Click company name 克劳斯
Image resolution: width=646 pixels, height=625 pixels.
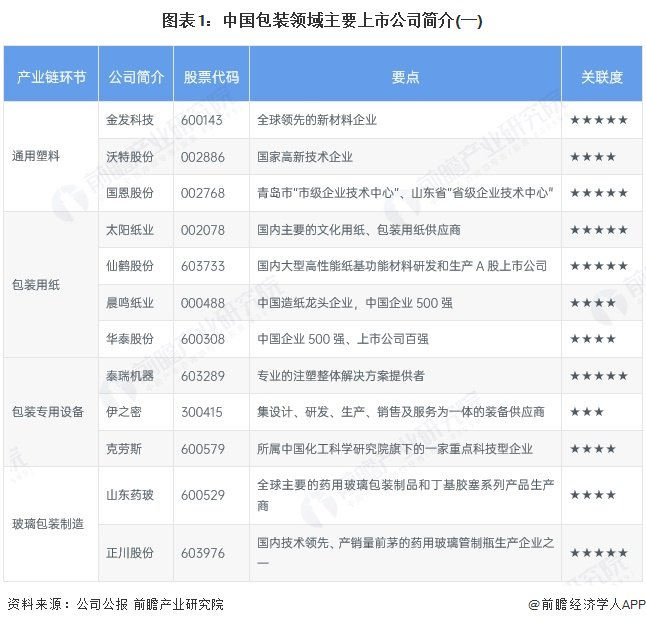click(124, 449)
